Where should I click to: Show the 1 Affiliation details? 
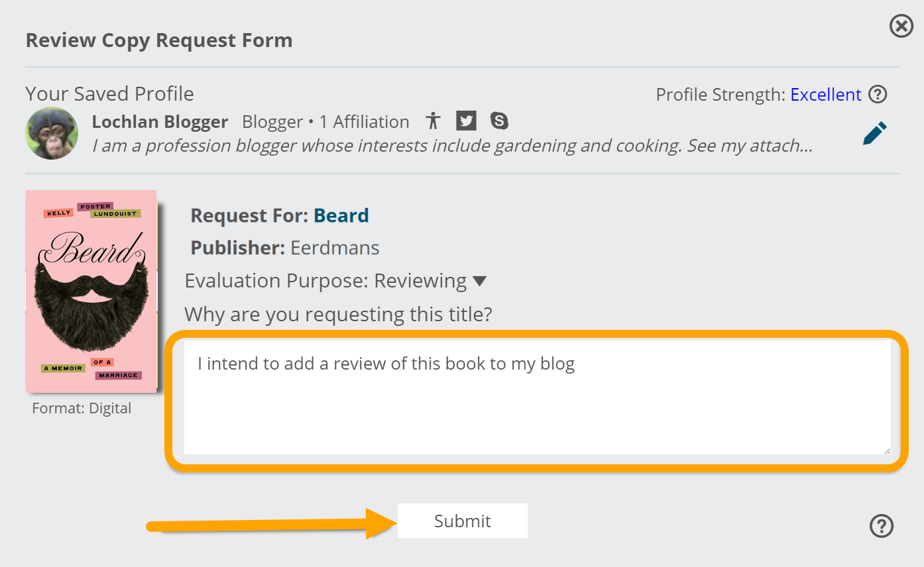point(365,122)
